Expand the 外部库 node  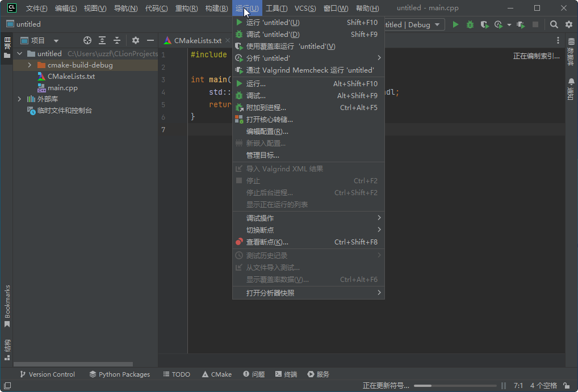[x=19, y=99]
